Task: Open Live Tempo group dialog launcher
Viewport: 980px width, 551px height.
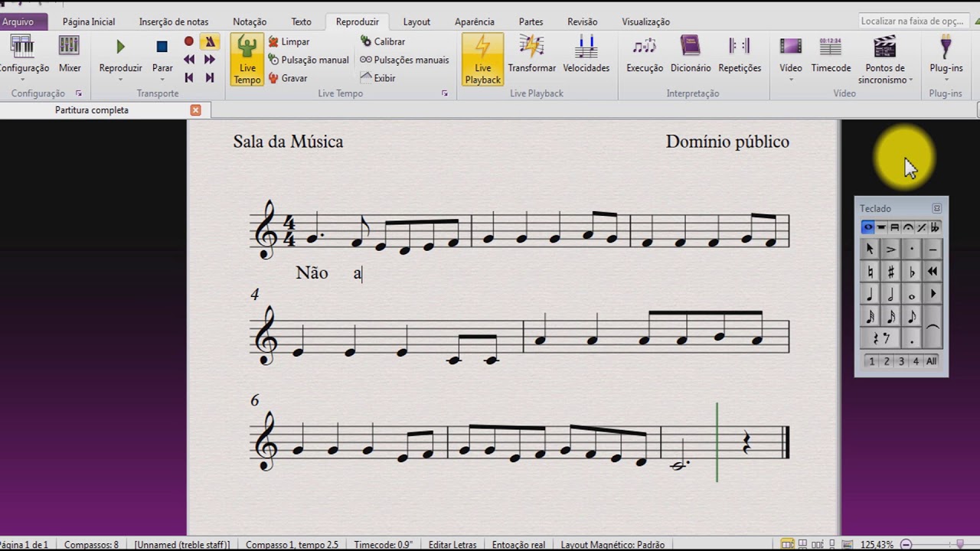Action: tap(445, 93)
